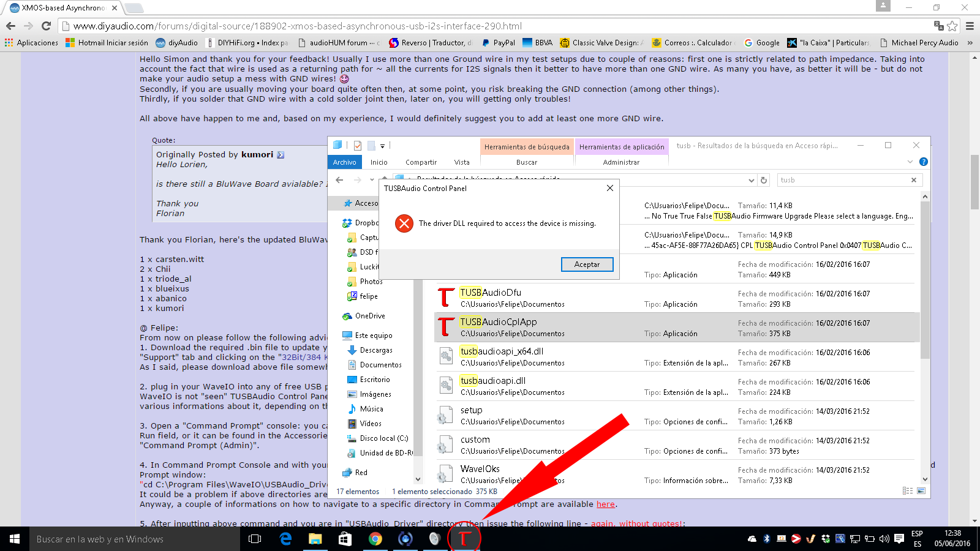Viewport: 980px width, 551px height.
Task: Select TUSBAudioCplApp application icon
Action: tap(446, 327)
